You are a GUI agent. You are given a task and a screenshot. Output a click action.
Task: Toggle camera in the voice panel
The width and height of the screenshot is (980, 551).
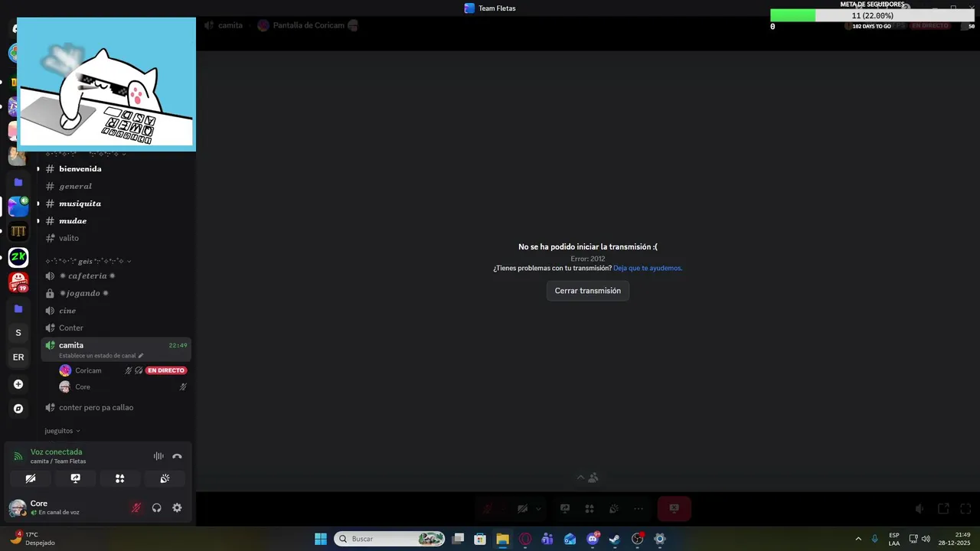pos(31,478)
